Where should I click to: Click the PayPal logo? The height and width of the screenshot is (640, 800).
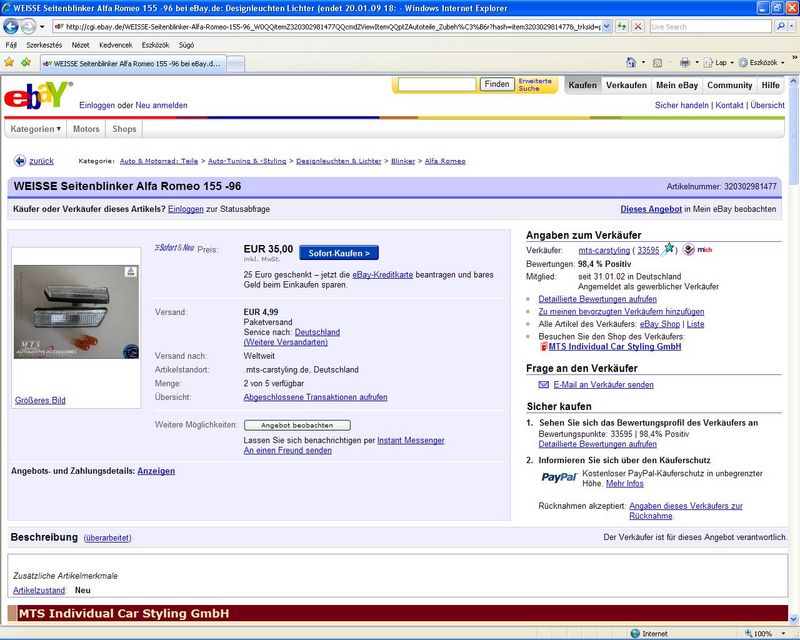point(559,478)
